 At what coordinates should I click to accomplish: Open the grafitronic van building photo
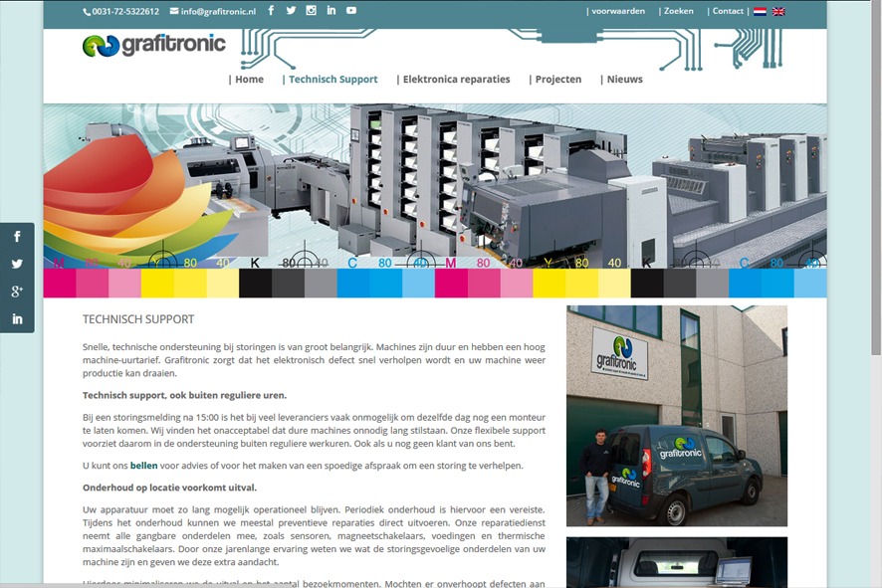pyautogui.click(x=677, y=416)
